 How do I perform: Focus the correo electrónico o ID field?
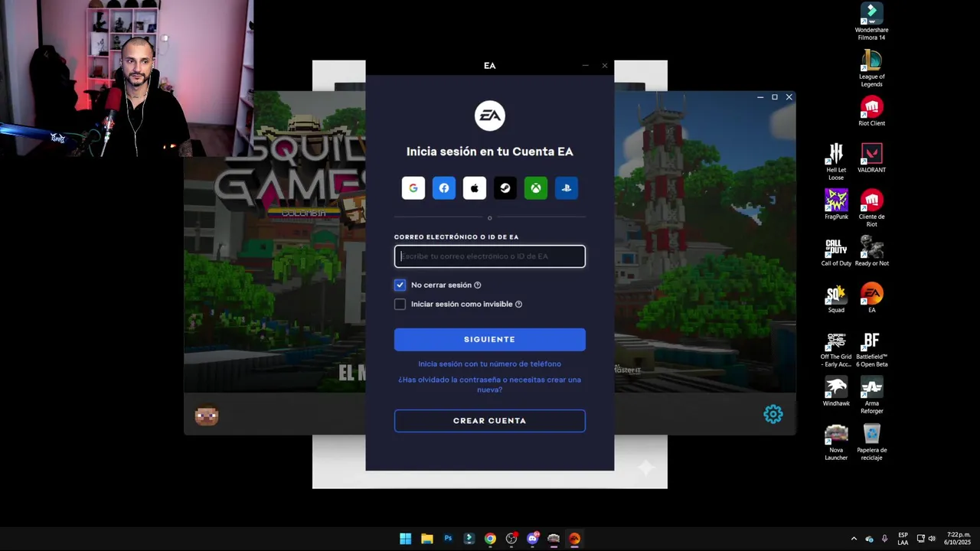tap(490, 256)
